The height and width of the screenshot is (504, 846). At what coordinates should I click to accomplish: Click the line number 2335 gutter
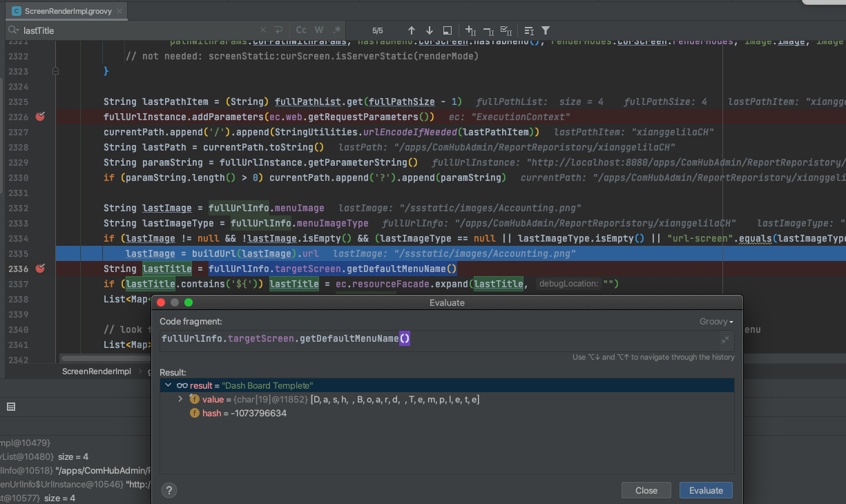tap(19, 253)
